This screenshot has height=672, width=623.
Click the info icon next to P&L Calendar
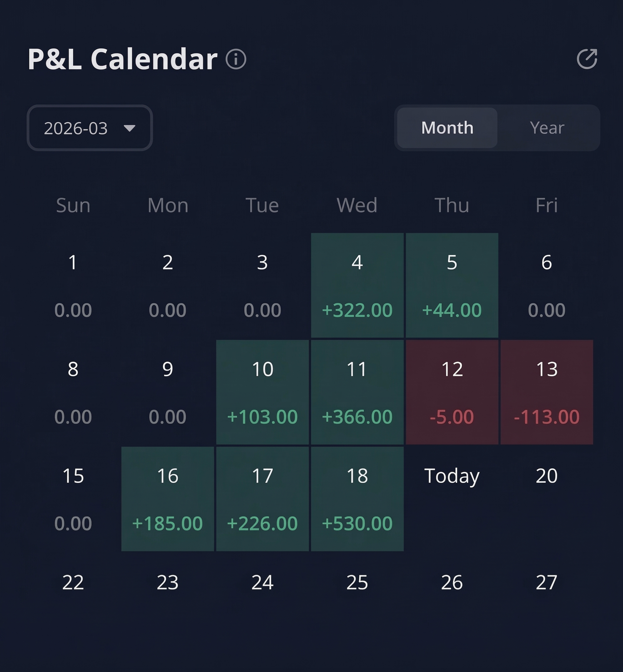[236, 60]
